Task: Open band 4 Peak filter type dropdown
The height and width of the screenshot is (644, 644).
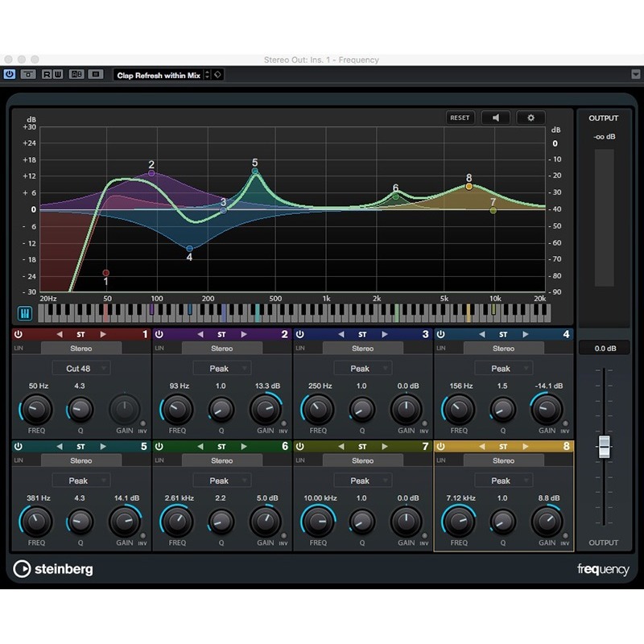Action: (504, 369)
